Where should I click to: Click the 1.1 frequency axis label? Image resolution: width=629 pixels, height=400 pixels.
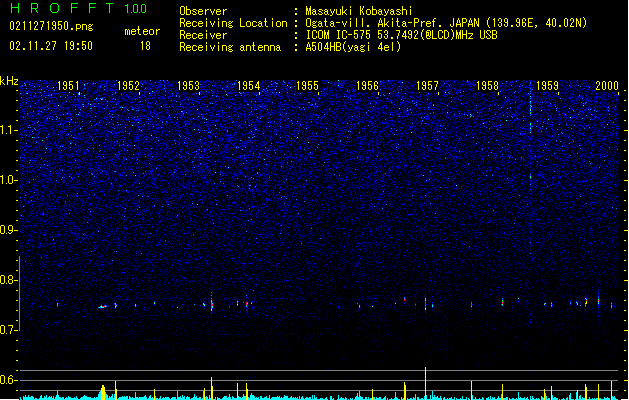point(9,130)
